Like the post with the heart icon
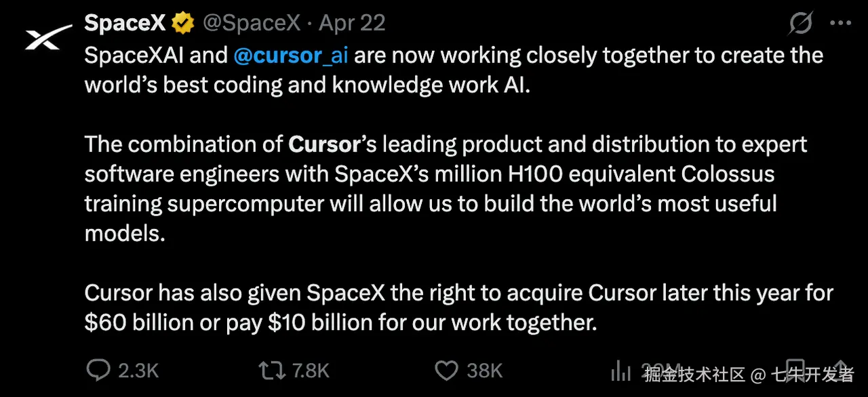 pyautogui.click(x=446, y=370)
